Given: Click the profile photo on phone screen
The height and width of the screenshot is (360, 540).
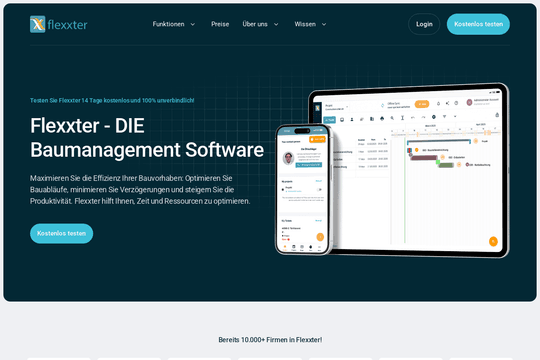Looking at the screenshot, I should click(288, 158).
